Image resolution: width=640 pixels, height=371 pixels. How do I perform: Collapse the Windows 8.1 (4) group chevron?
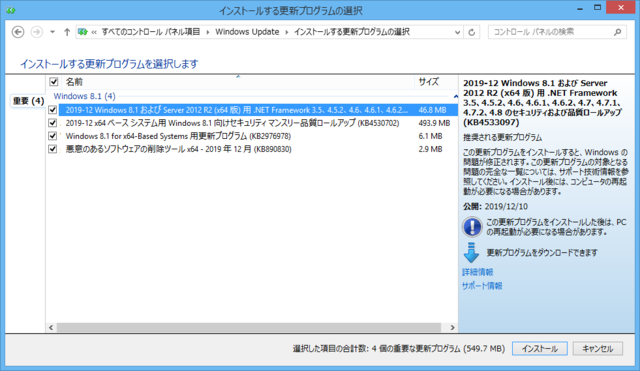455,96
